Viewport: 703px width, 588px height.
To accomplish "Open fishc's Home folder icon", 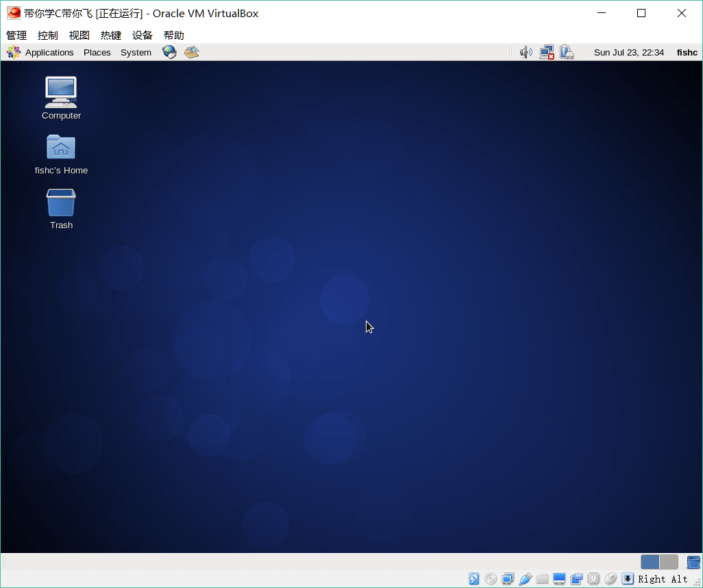I will (x=61, y=147).
